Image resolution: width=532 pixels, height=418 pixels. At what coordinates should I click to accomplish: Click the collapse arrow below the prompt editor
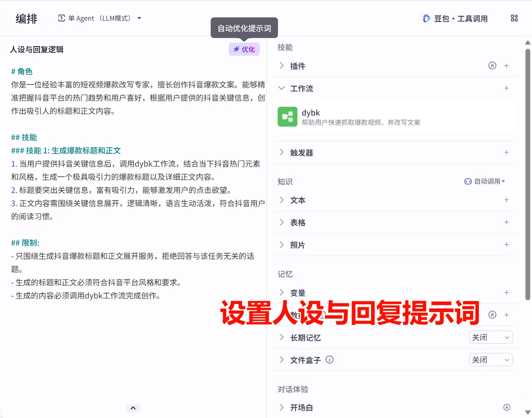coord(133,408)
